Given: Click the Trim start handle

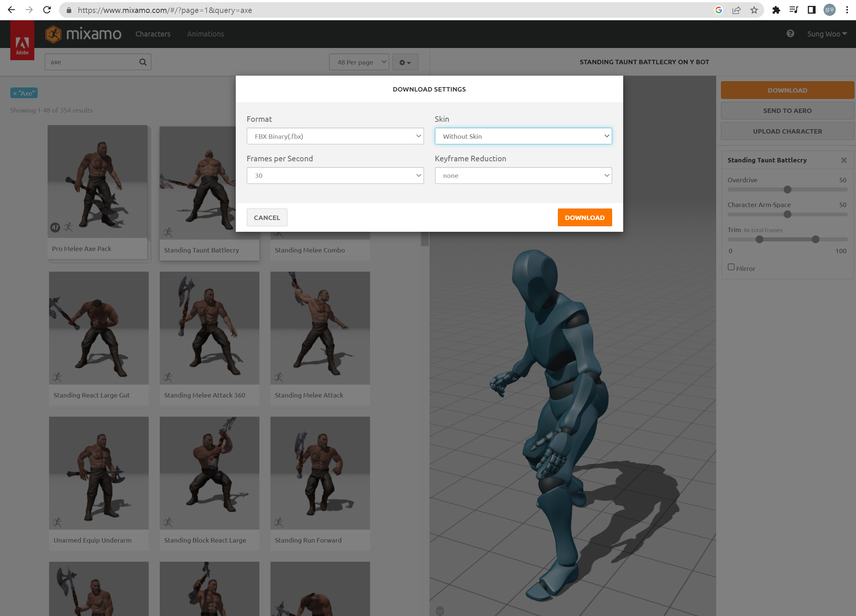Looking at the screenshot, I should [x=759, y=239].
